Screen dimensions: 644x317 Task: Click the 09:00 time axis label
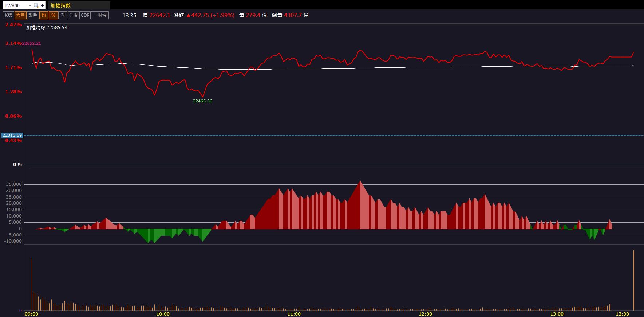pyautogui.click(x=31, y=314)
